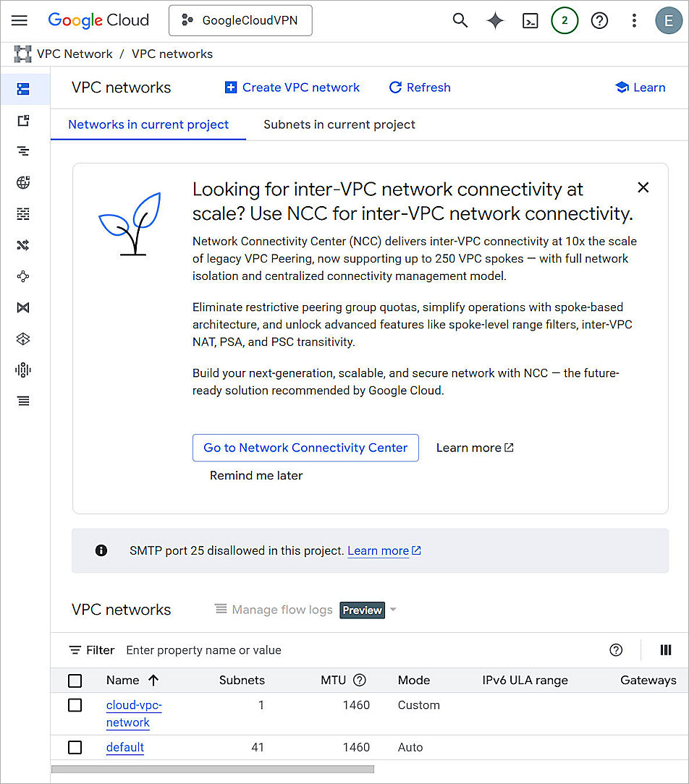Switch to Subnets in current project tab

pos(338,124)
